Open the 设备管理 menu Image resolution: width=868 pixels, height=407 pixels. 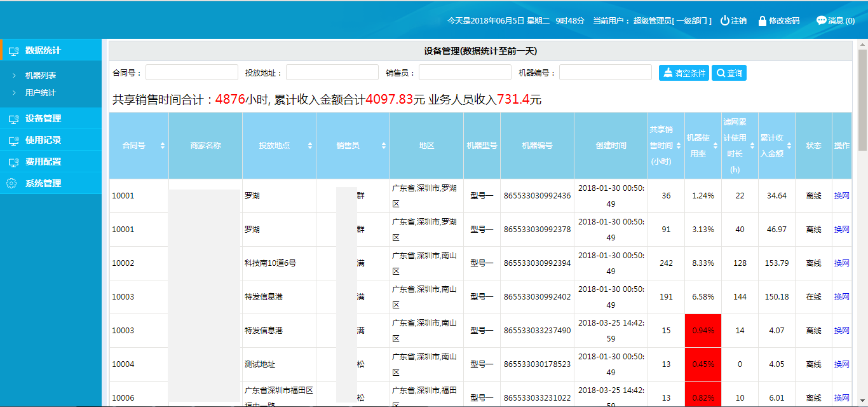pyautogui.click(x=51, y=118)
